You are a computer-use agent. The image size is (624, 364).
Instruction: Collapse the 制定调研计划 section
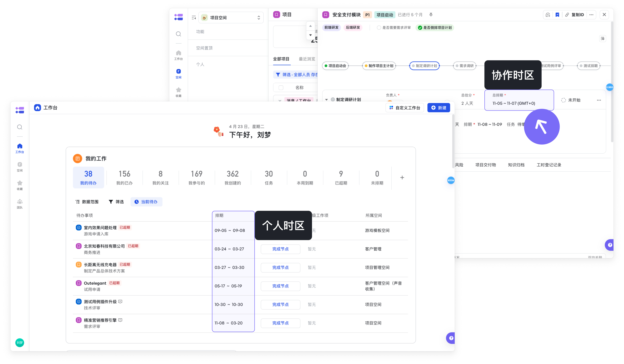point(326,100)
